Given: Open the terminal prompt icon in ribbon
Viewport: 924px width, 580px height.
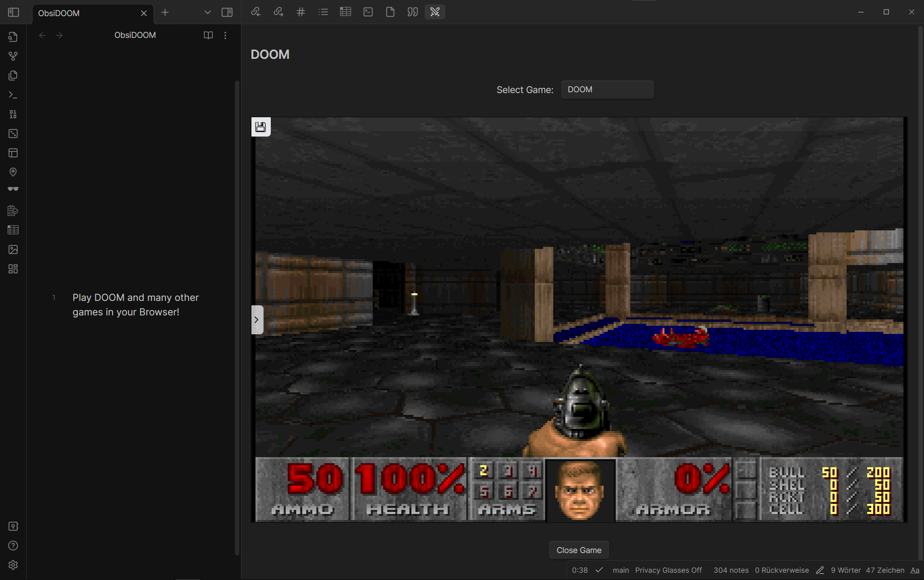Looking at the screenshot, I should 13,95.
